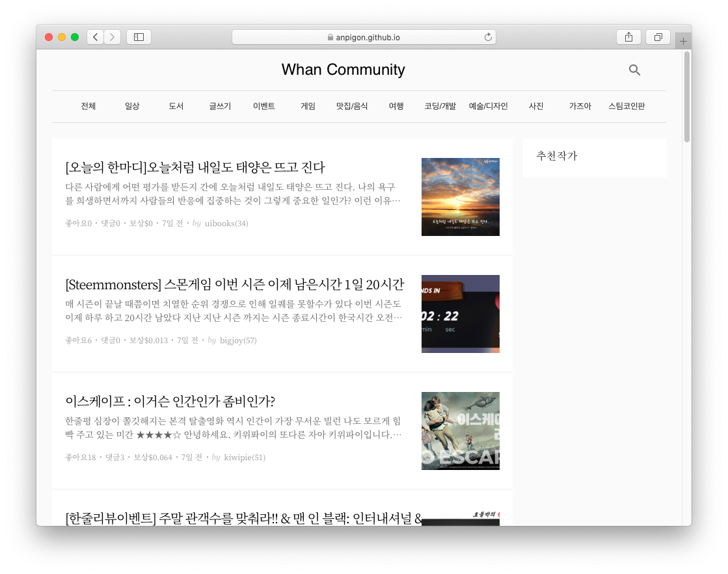Switch to the 스팀코인판 category
728x574 pixels.
(x=627, y=106)
